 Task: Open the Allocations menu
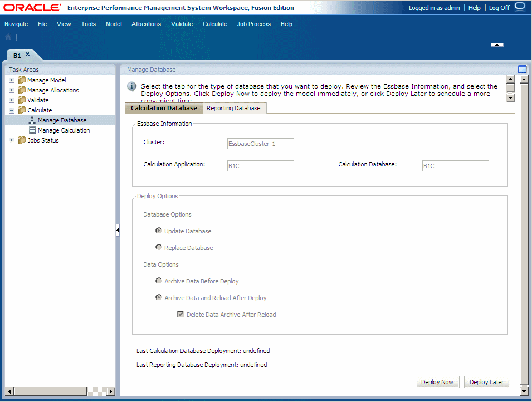147,24
